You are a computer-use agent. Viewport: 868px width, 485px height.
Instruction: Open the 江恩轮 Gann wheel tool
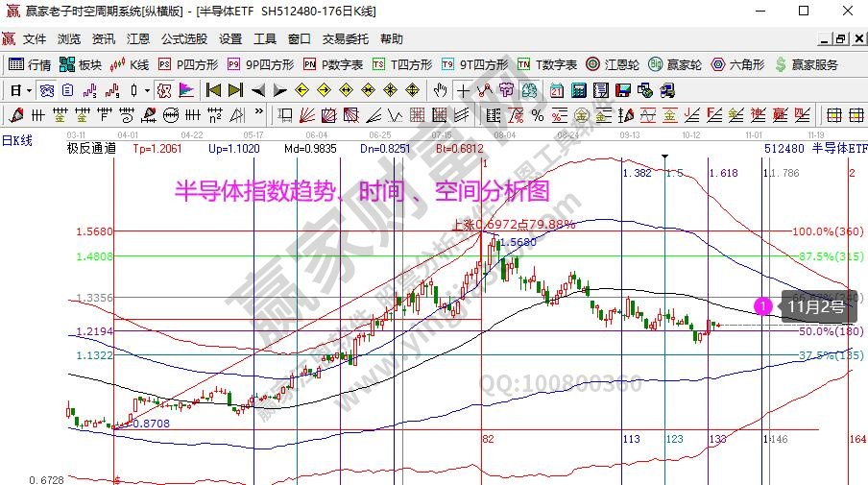point(613,64)
